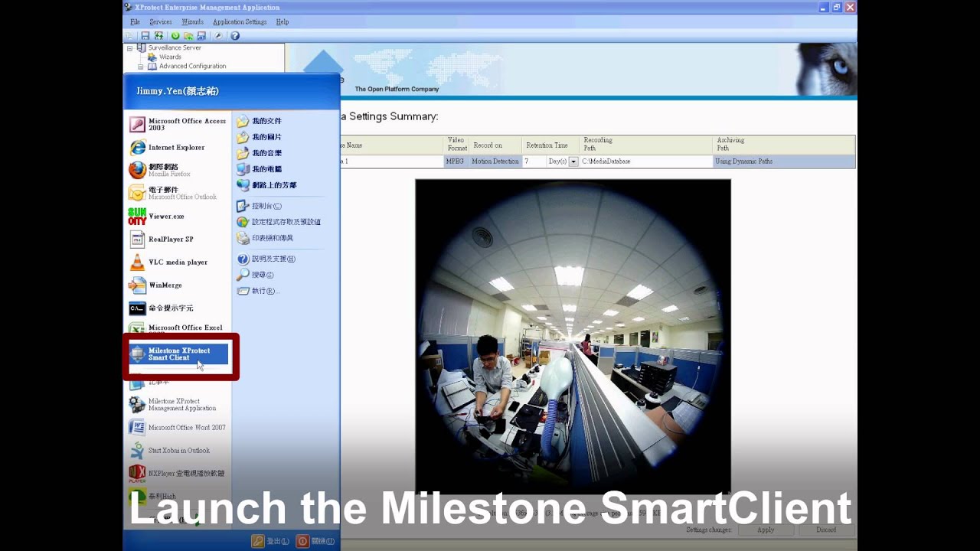This screenshot has height=551, width=980.
Task: Click the blue disk import toolbar icon
Action: click(x=201, y=35)
